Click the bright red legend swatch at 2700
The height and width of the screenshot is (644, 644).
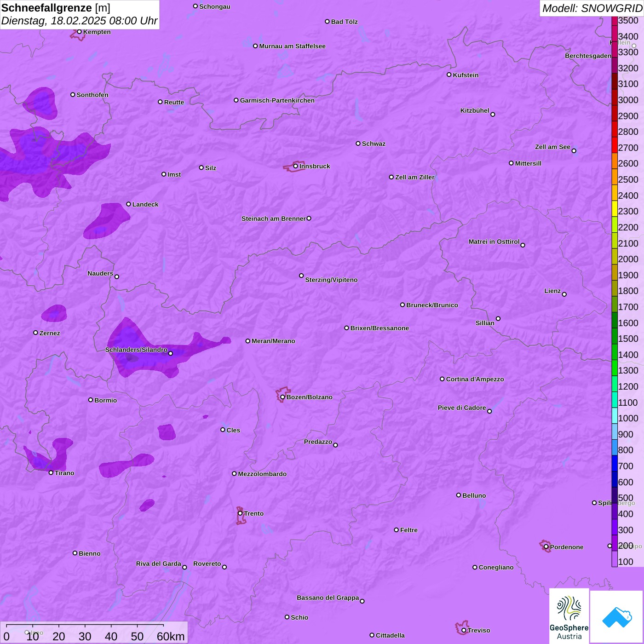coord(615,145)
